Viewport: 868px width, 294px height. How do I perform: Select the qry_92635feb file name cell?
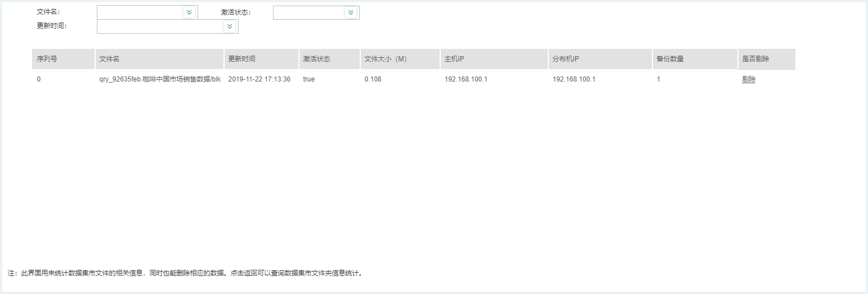pyautogui.click(x=159, y=79)
